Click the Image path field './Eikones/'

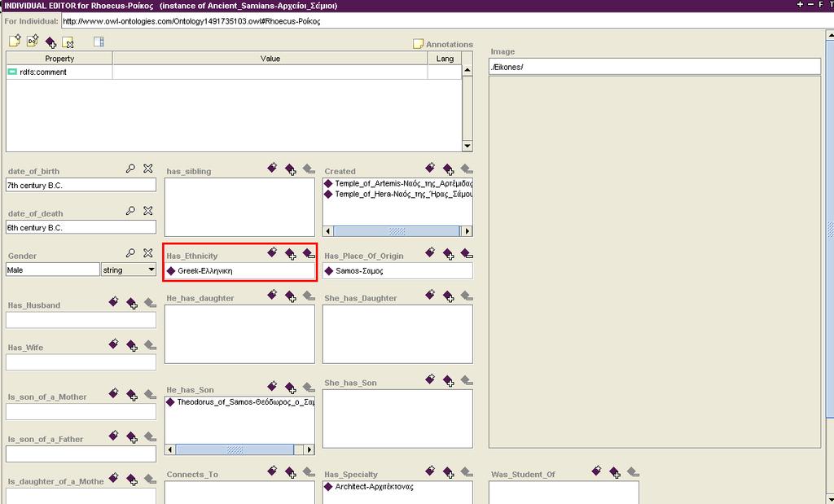point(654,67)
